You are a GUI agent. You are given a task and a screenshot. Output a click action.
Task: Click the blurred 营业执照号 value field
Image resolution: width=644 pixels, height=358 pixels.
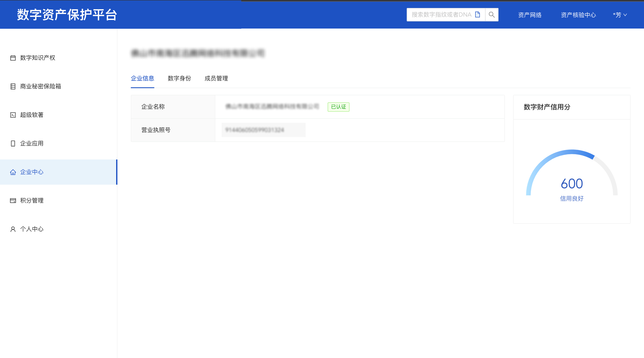pos(263,130)
